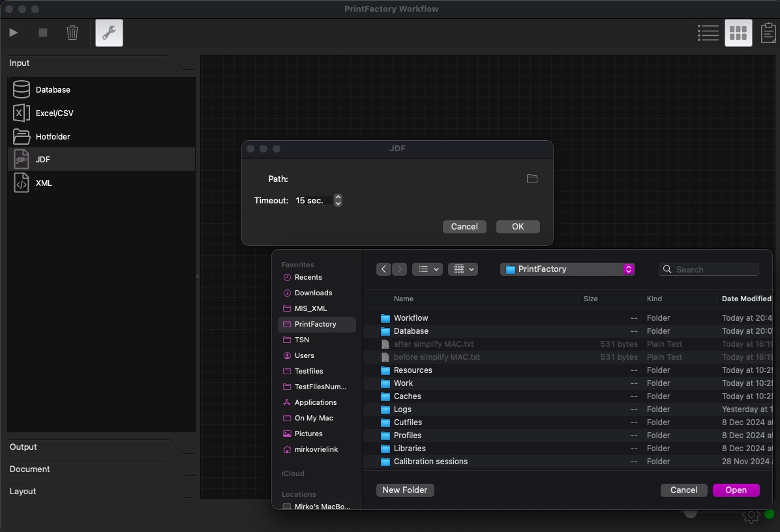Sort files by Kind column

coord(654,299)
